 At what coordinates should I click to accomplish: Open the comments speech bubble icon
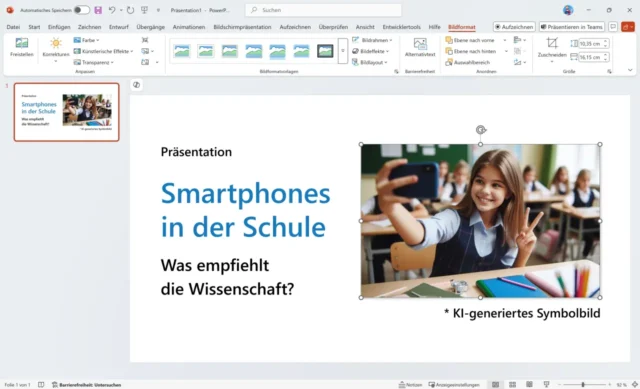[613, 27]
